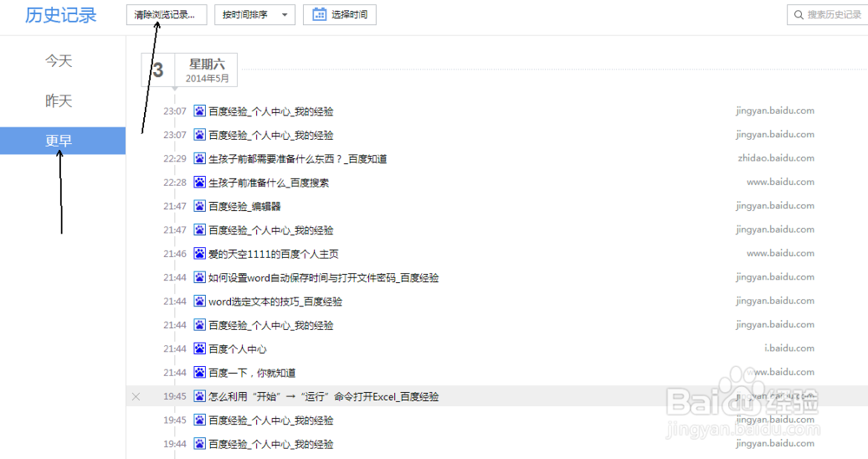868x459 pixels.
Task: Click the paw icon of the 19:45 我的经验 entry
Action: (200, 420)
